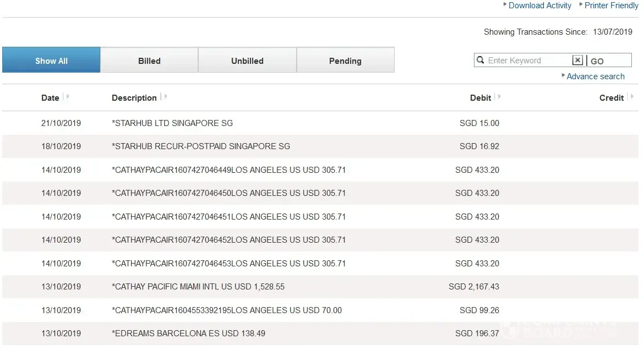Click the EDREAMS BARCELONA transaction row
The height and width of the screenshot is (350, 644).
pyautogui.click(x=189, y=333)
